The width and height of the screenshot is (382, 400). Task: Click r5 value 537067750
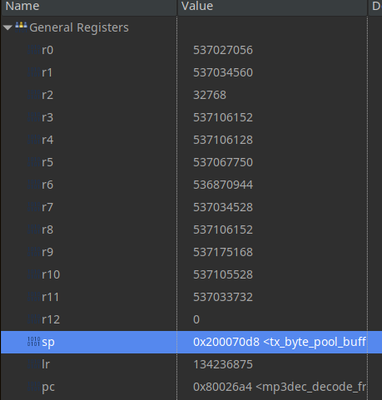pyautogui.click(x=223, y=162)
